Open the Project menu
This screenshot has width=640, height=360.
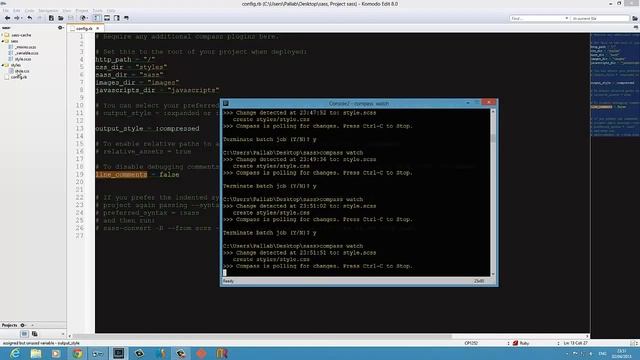click(x=82, y=11)
